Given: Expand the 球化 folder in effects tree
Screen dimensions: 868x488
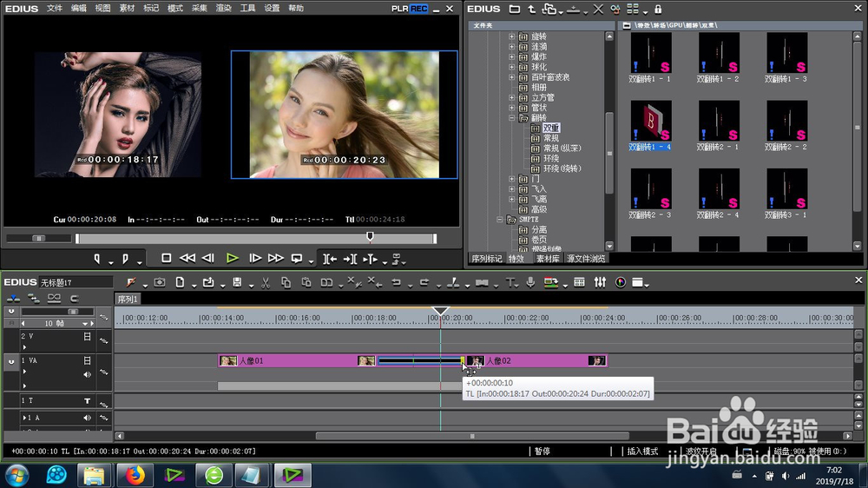Looking at the screenshot, I should [x=511, y=67].
